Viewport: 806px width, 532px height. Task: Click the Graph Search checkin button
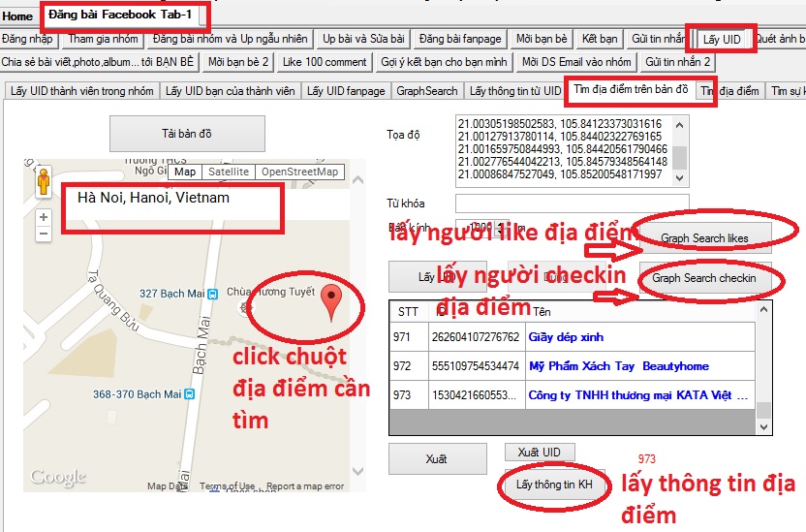click(x=704, y=278)
